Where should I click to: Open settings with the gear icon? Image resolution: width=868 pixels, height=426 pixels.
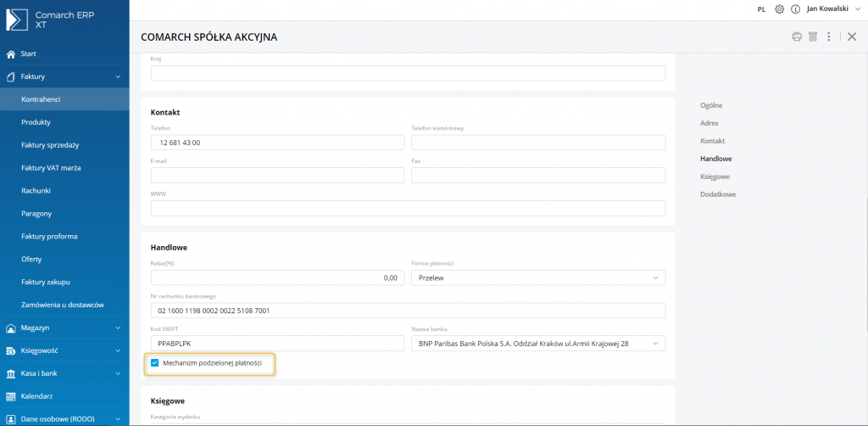(779, 9)
